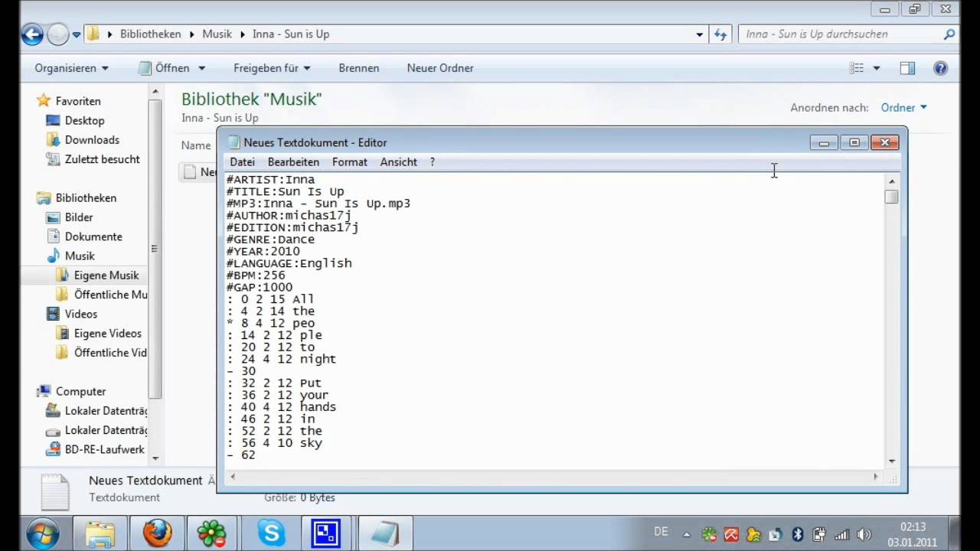Click the Editor vertical scrollbar thumb
Viewport: 980px width, 551px height.
[x=891, y=197]
